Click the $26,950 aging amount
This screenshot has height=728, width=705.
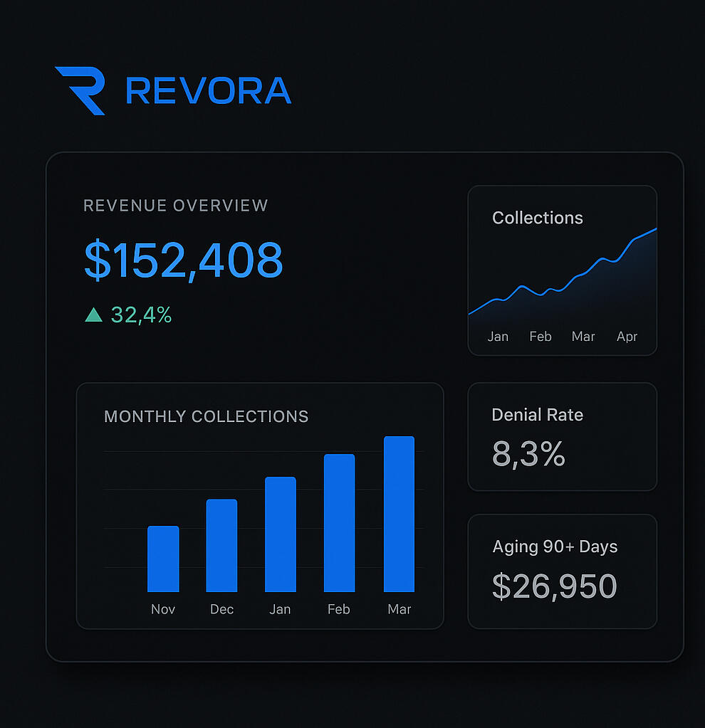pos(554,586)
